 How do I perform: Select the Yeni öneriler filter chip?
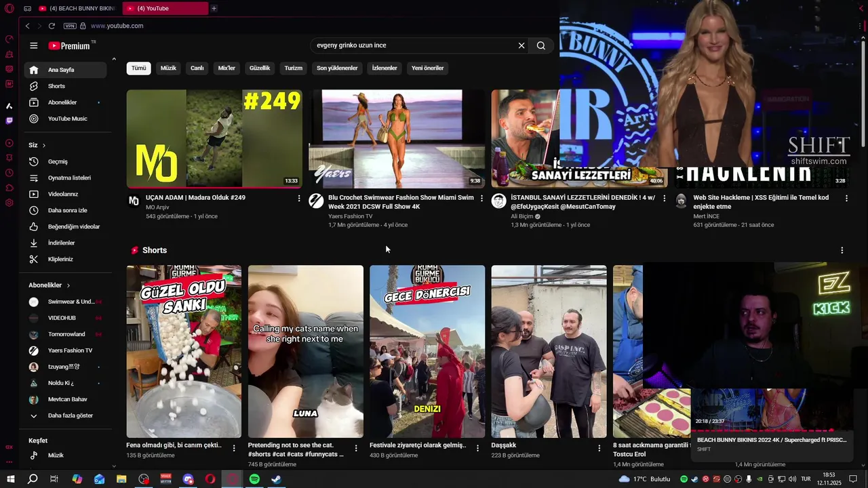click(427, 68)
